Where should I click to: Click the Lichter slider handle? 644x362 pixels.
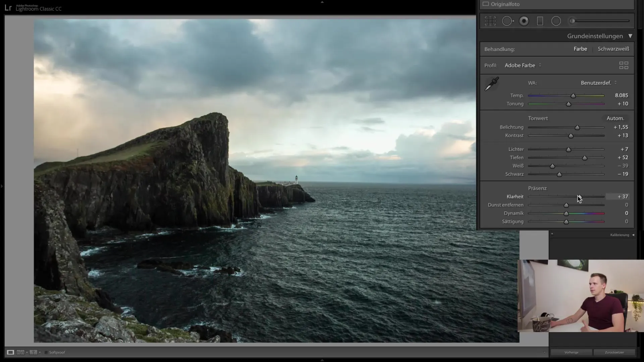tap(569, 149)
